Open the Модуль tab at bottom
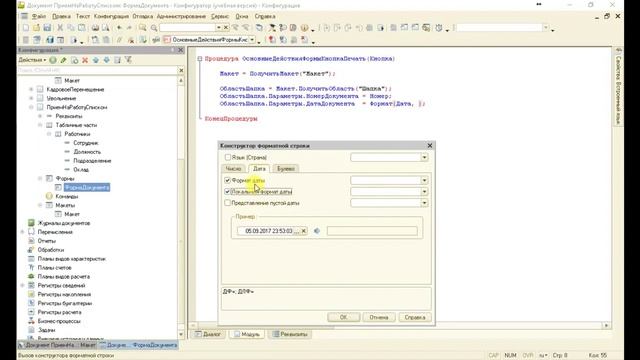 (x=247, y=334)
